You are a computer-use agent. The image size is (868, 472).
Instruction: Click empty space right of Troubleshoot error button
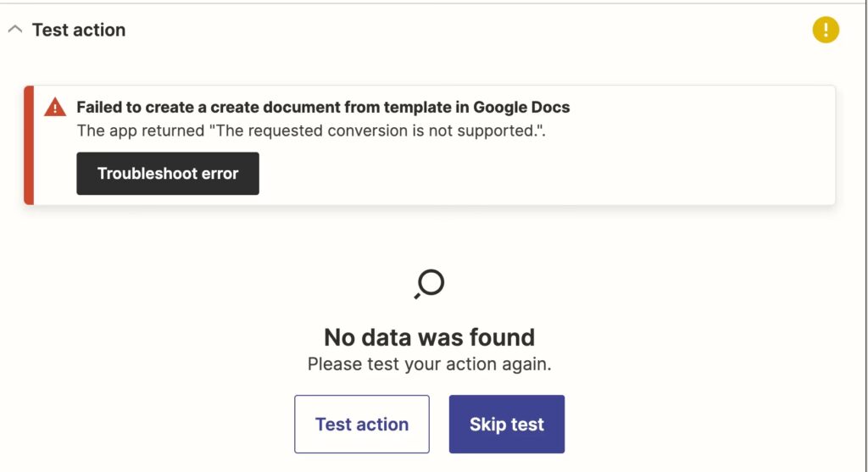point(542,174)
